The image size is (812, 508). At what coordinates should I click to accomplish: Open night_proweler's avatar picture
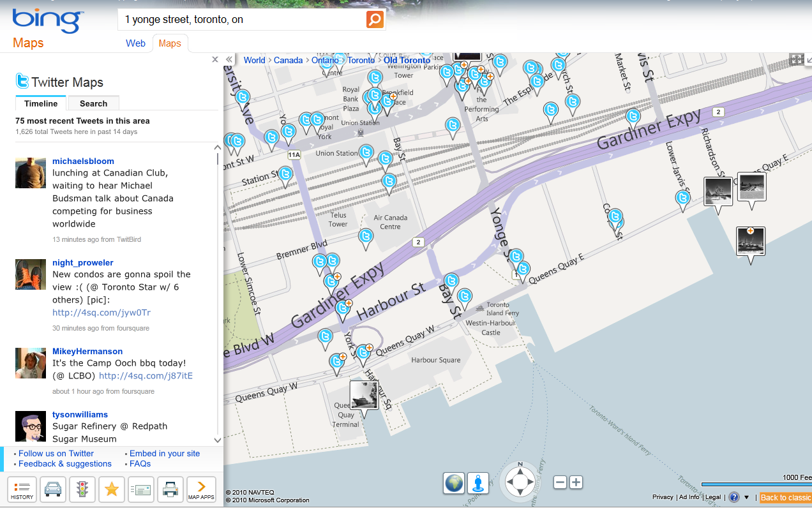31,274
